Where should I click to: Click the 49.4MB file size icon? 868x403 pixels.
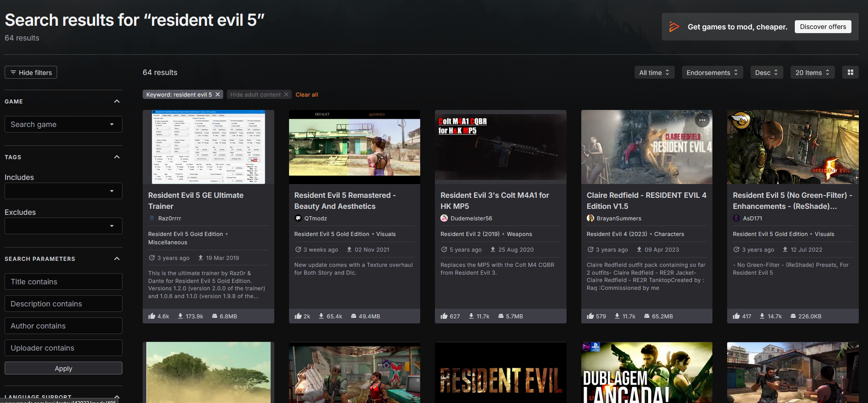pyautogui.click(x=353, y=316)
